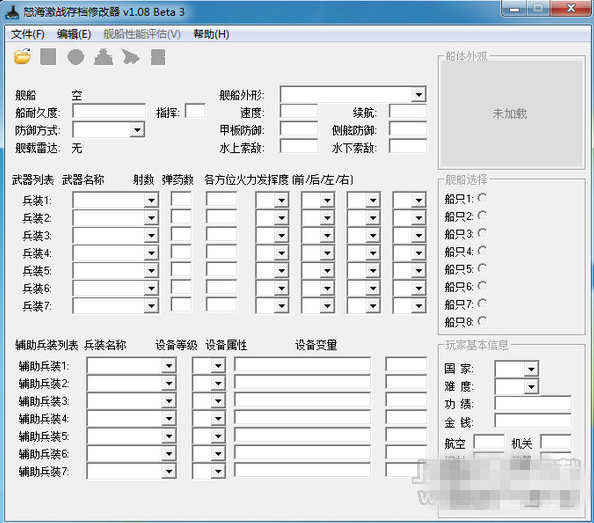Click the 金钱 input field

[533, 421]
